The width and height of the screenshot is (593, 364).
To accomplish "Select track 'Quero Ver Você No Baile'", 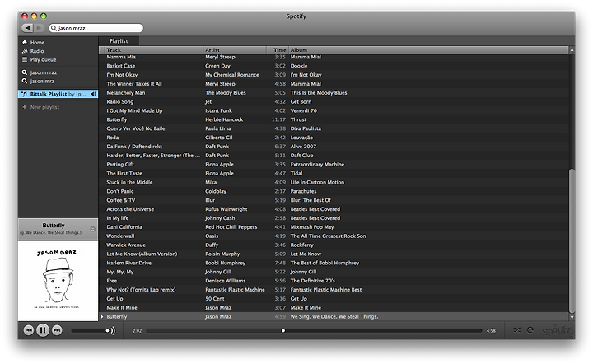I will click(x=136, y=128).
